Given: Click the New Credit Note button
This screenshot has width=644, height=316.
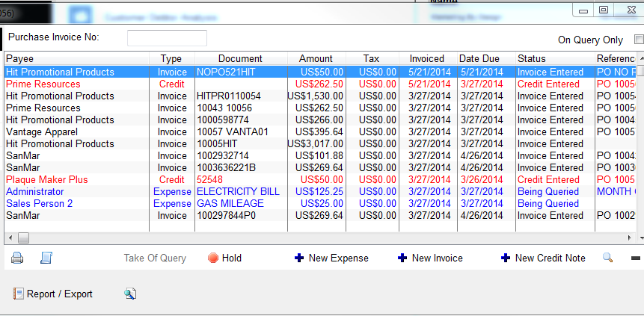Looking at the screenshot, I should click(543, 258).
